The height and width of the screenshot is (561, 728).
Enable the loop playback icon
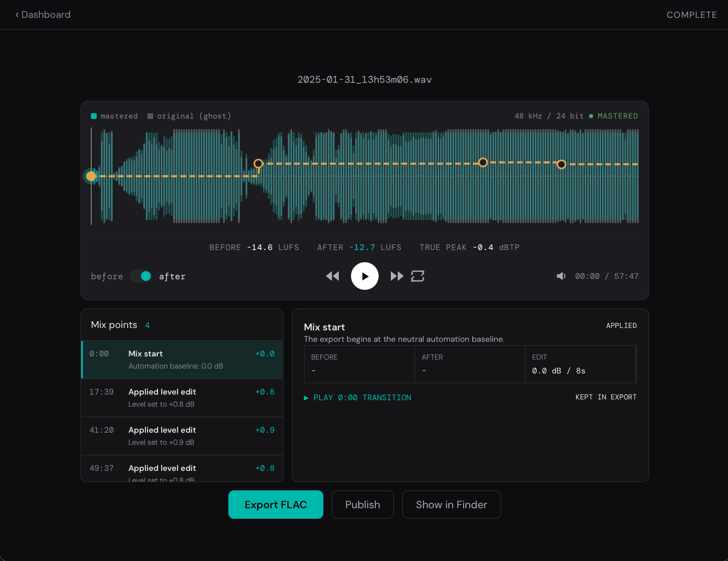(418, 276)
